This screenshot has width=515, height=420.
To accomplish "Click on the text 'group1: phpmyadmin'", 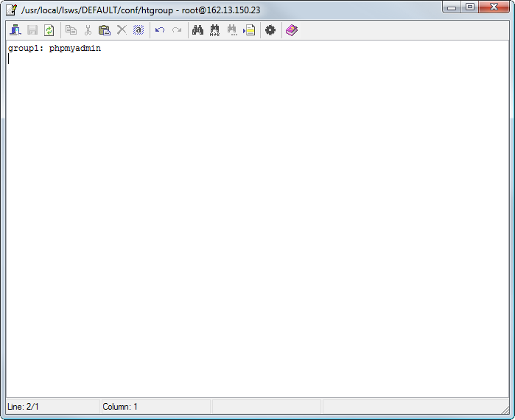I will click(55, 49).
